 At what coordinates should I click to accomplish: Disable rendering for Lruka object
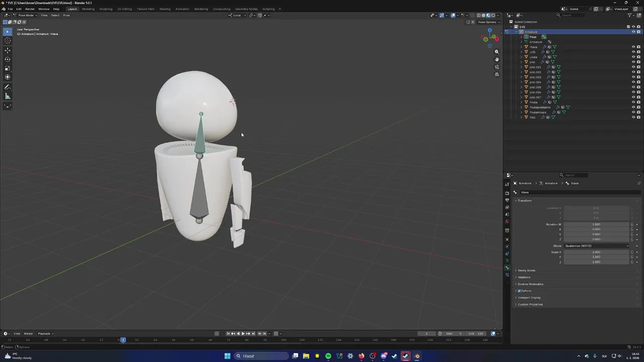click(638, 57)
